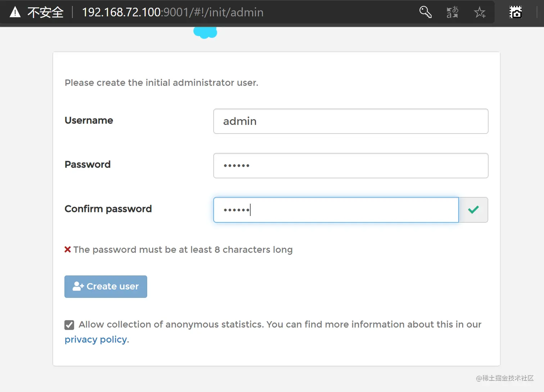
Task: Focus the Password input field
Action: point(351,166)
